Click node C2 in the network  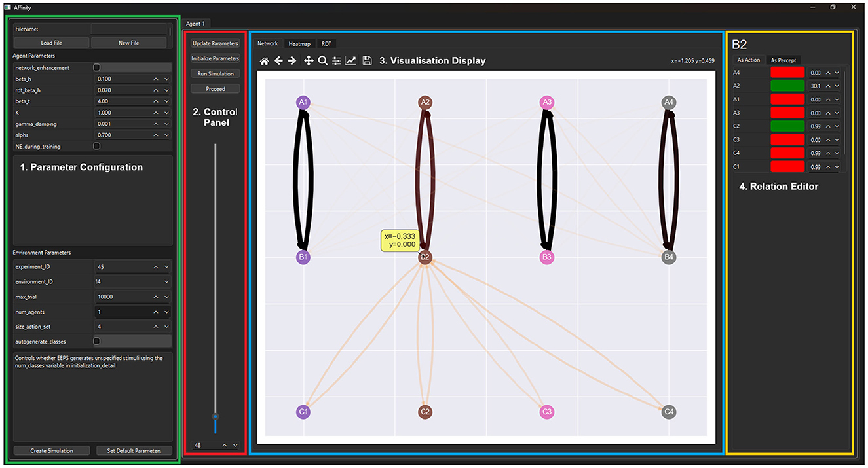(x=425, y=412)
